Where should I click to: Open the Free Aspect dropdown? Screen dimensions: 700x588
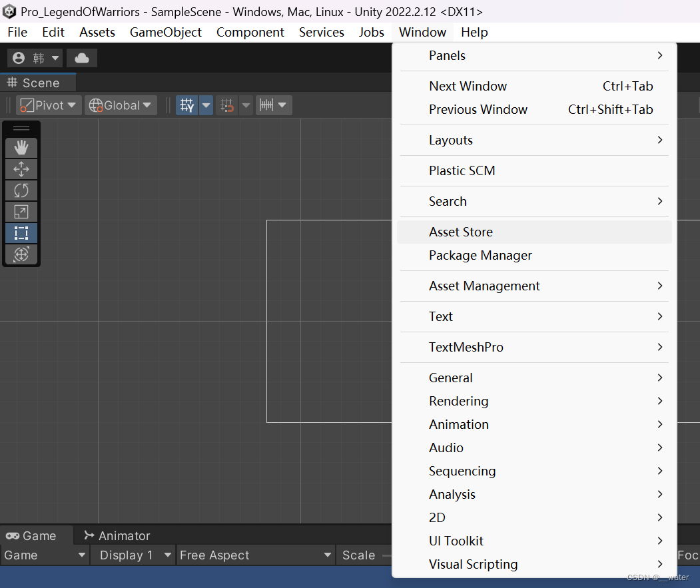click(x=256, y=555)
